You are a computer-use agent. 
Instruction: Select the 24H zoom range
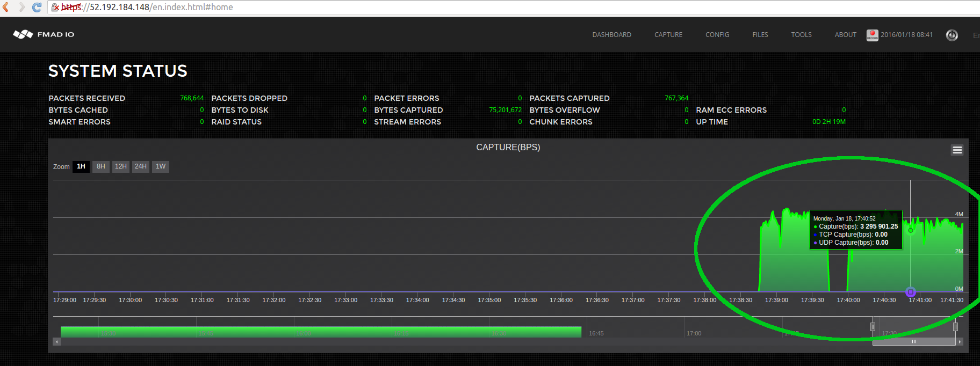click(x=141, y=166)
